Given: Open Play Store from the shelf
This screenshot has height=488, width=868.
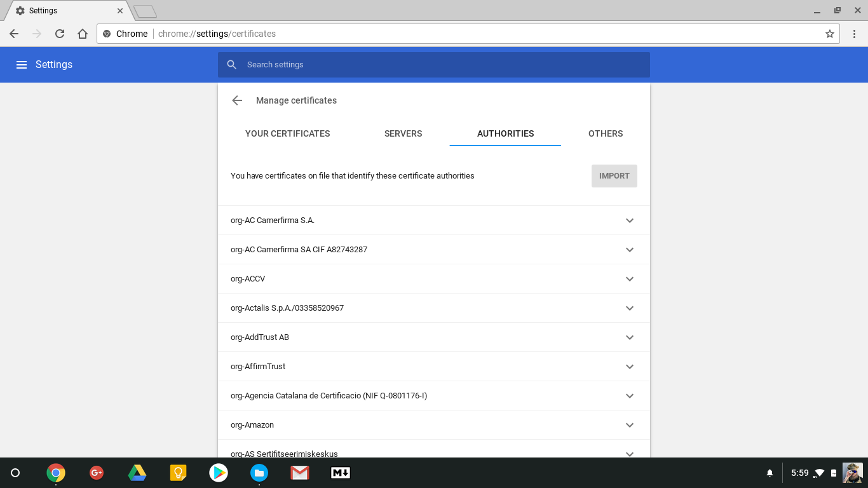Looking at the screenshot, I should 219,473.
